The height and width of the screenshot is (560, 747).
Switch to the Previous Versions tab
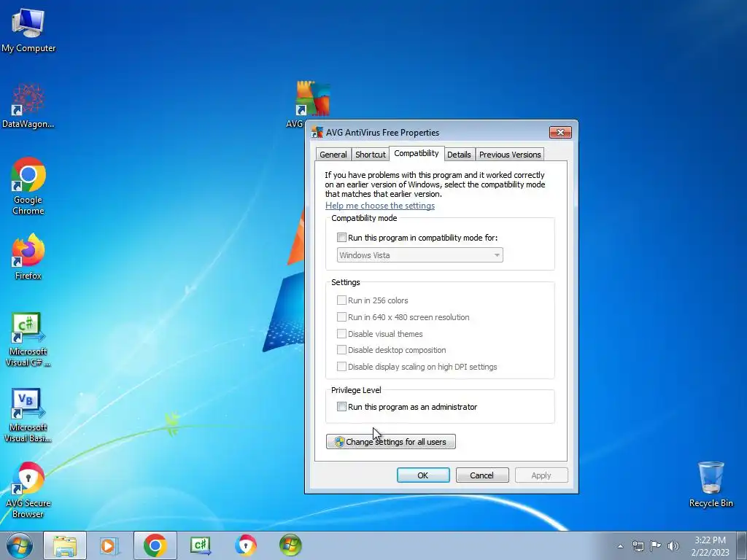point(510,155)
